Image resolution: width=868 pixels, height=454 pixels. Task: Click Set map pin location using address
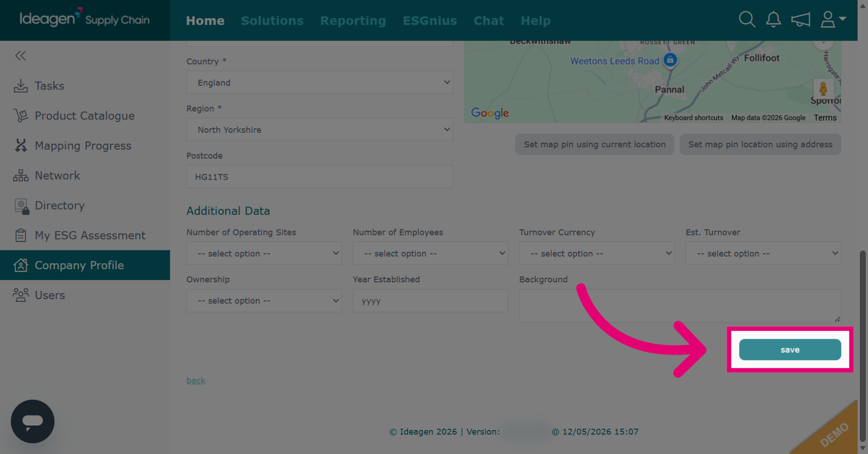(760, 145)
